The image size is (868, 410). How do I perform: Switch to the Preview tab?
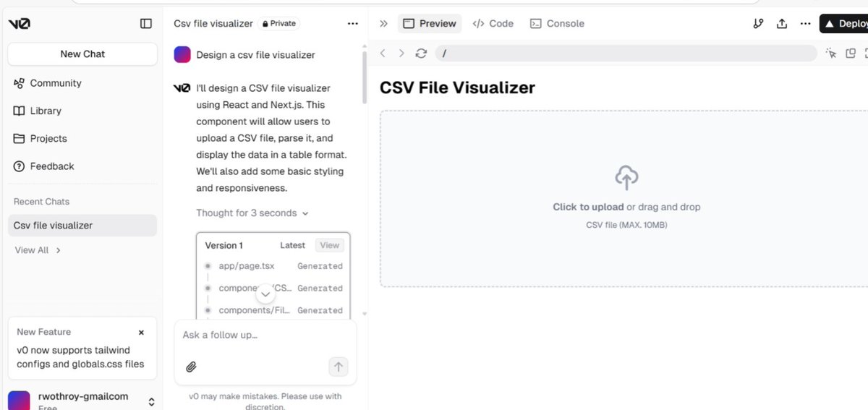coord(430,24)
